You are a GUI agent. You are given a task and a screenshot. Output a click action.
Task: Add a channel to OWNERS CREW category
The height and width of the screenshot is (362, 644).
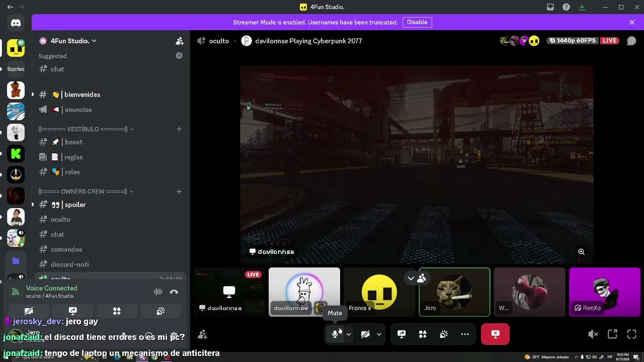pos(179,192)
